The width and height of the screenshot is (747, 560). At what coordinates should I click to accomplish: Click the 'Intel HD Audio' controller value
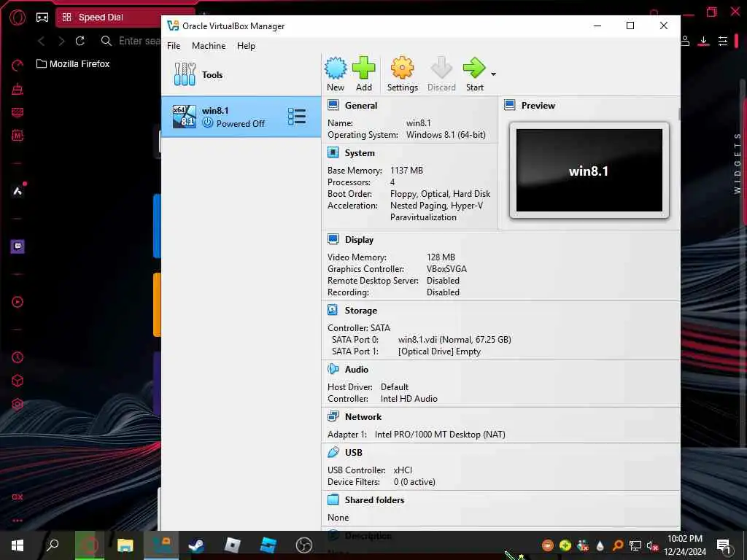point(409,399)
